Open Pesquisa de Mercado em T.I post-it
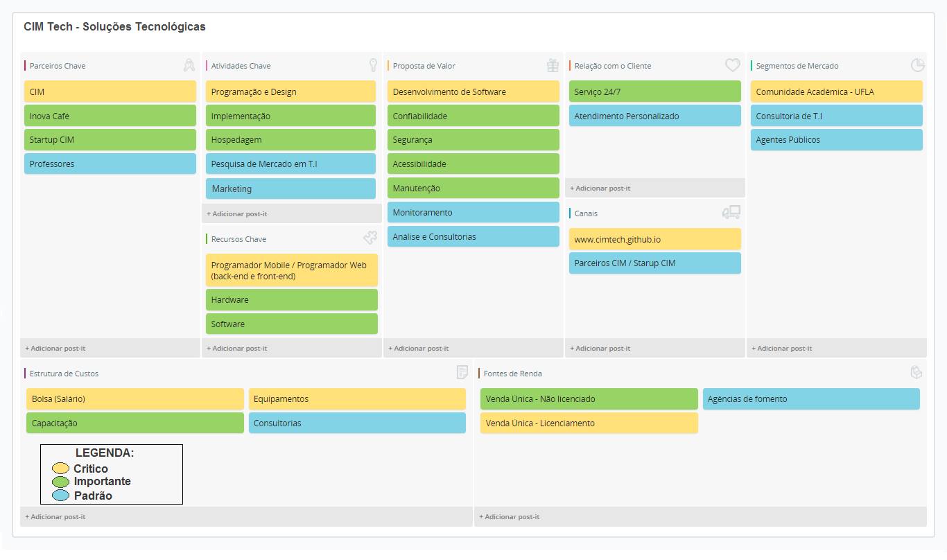Viewport: 947px width, 560px height. pos(292,164)
